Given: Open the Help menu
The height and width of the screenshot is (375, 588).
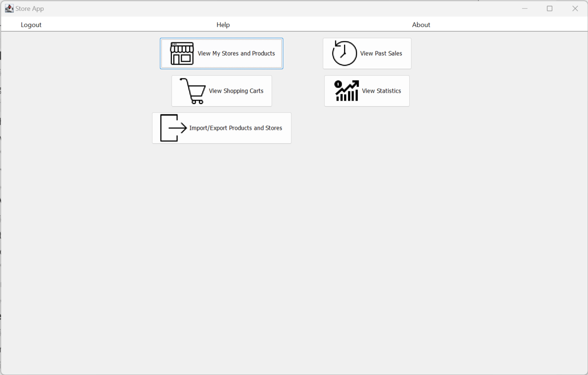Looking at the screenshot, I should point(223,25).
